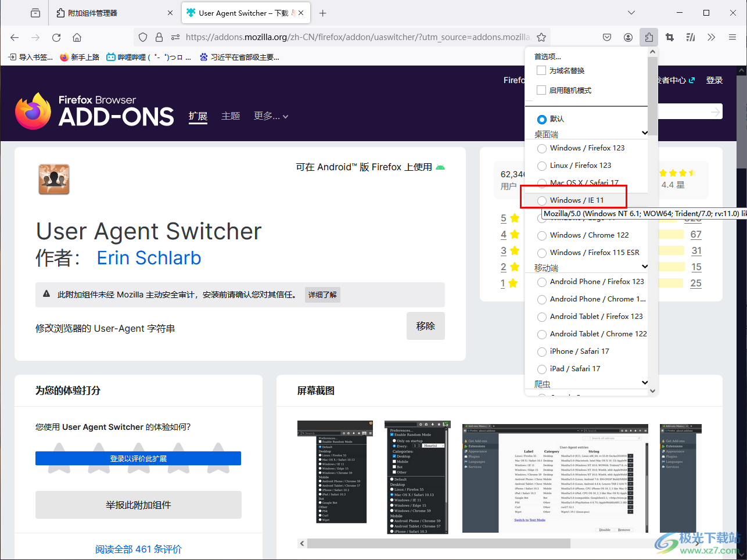Enable the 启用随机模式 checkbox

(x=541, y=90)
